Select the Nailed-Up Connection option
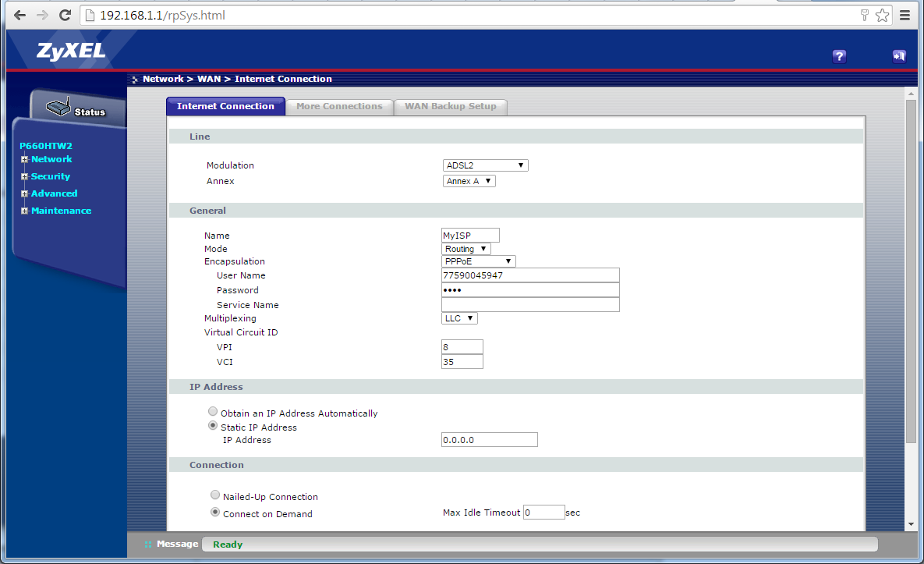 click(215, 495)
